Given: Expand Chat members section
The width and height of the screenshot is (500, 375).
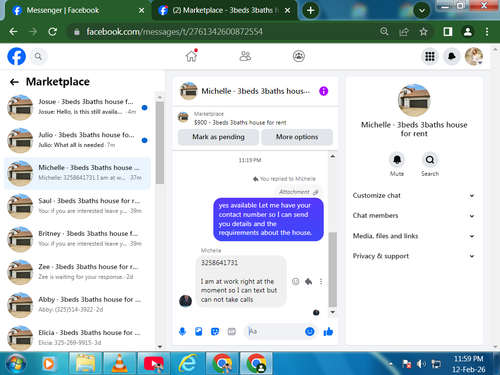Looking at the screenshot, I should [413, 216].
